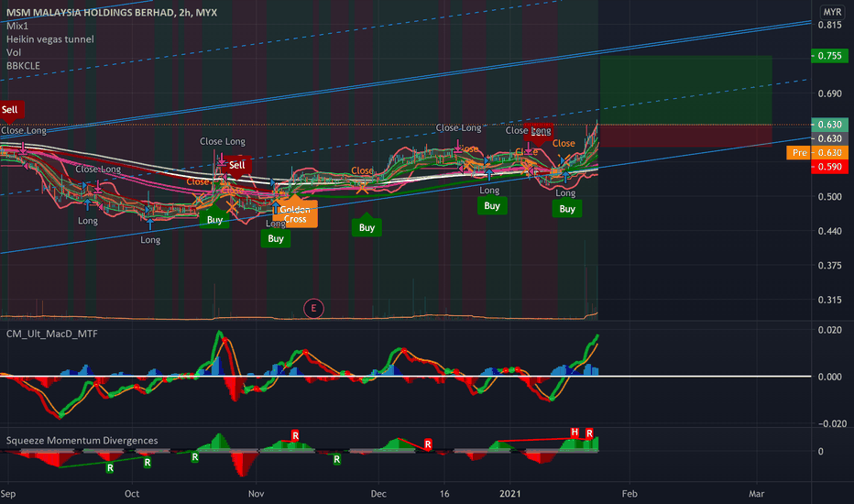Click the orange Golden Cross label
854x504 pixels.
(x=295, y=214)
